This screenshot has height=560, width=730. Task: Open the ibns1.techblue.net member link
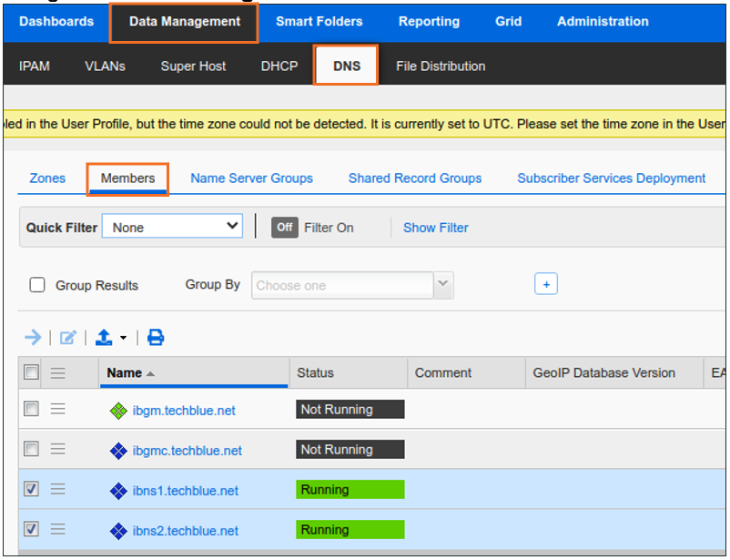coord(185,491)
